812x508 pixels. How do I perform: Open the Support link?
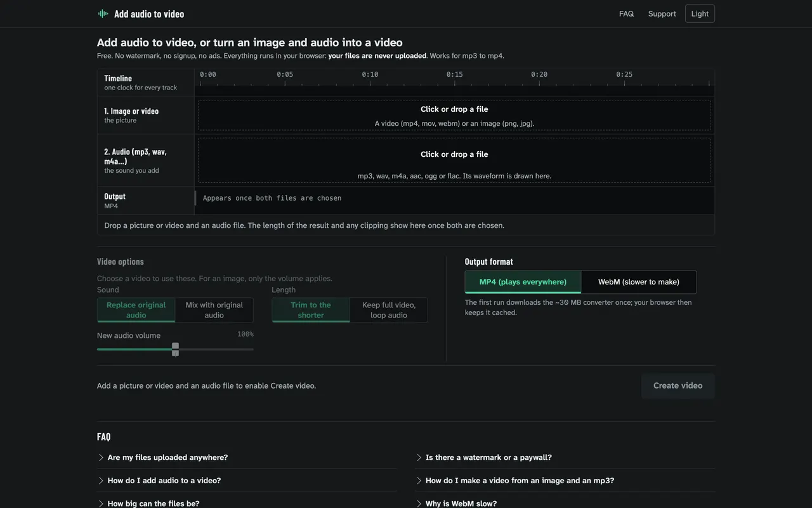pos(662,13)
